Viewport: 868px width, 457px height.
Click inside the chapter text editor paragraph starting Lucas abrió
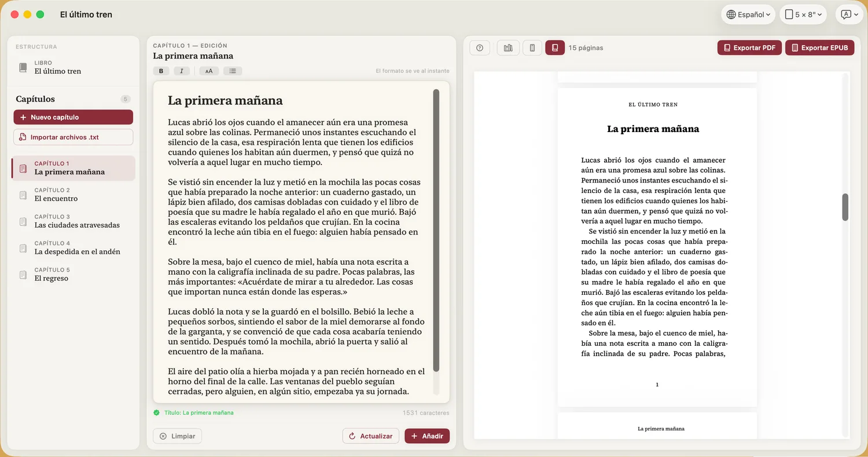coord(292,142)
